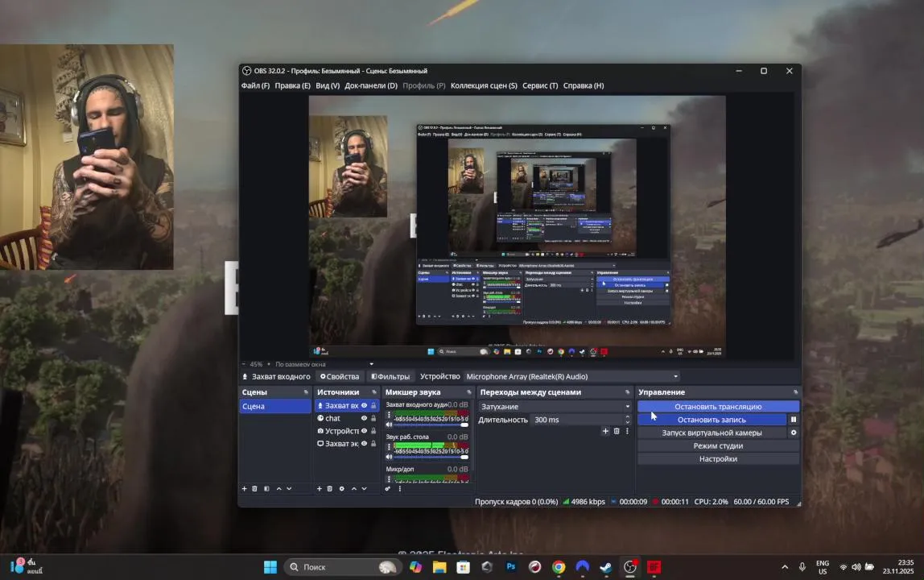Move scene up arrow in Сцены panel
This screenshot has height=580, width=924.
pos(278,488)
